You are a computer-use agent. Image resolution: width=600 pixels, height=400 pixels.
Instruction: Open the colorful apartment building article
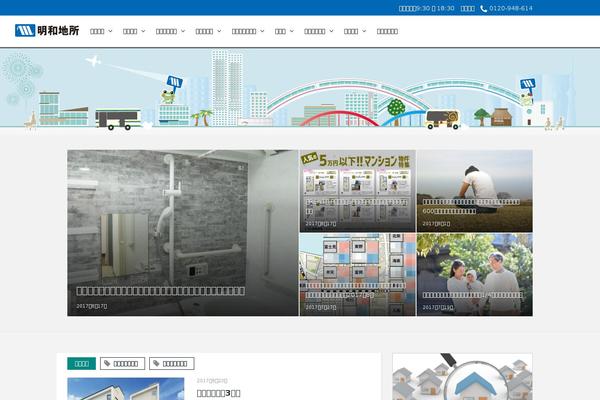[x=357, y=275]
